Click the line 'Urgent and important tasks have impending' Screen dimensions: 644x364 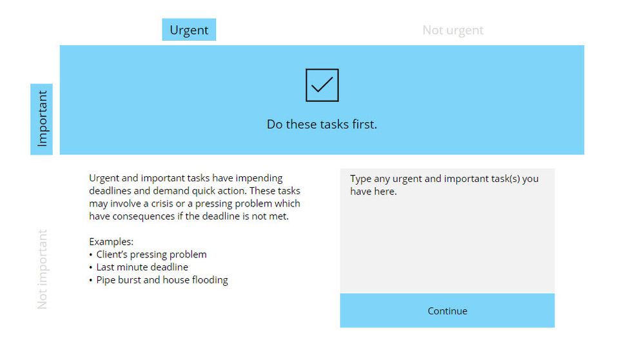pos(186,178)
